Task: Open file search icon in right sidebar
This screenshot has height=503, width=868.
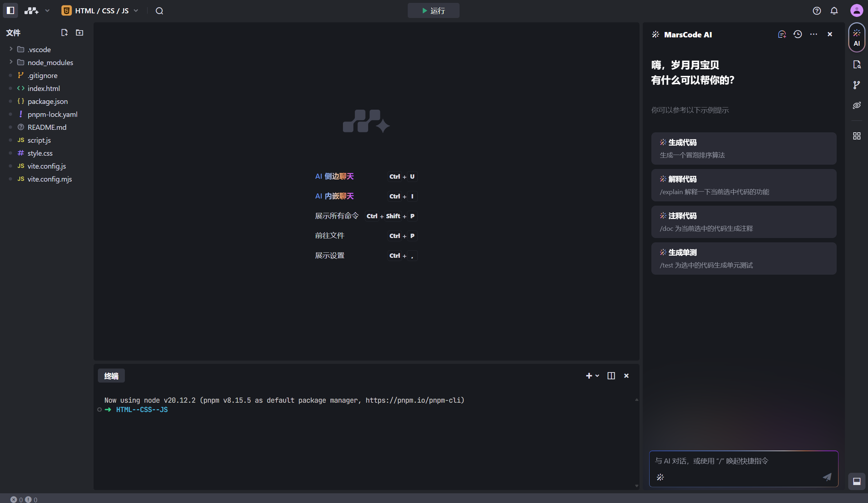Action: point(856,65)
